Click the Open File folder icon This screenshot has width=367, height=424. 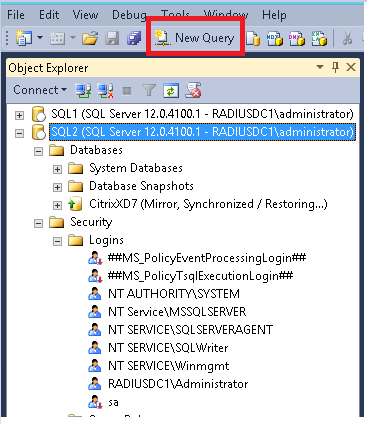pyautogui.click(x=90, y=38)
